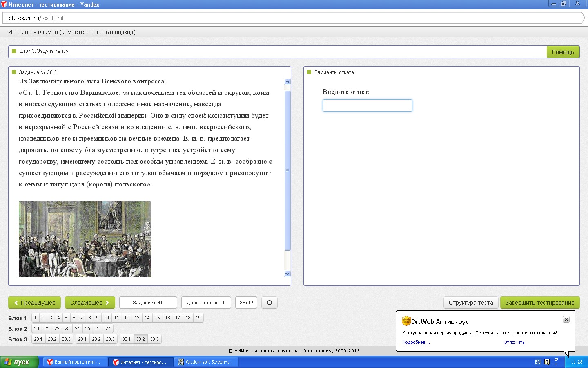Image resolution: width=588 pixels, height=368 pixels.
Task: Click the clock timer icon button
Action: [x=269, y=303]
